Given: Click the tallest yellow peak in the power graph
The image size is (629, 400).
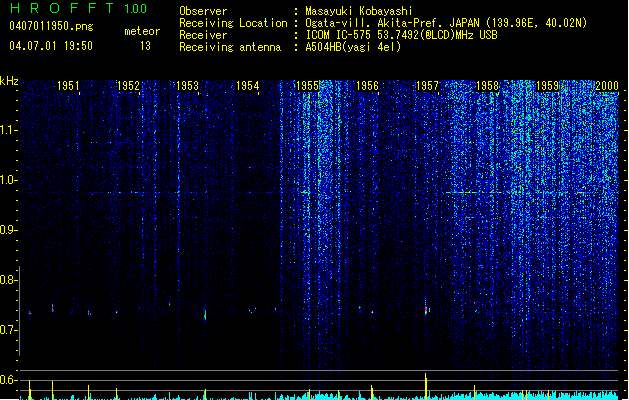Looking at the screenshot, I should click(426, 386).
